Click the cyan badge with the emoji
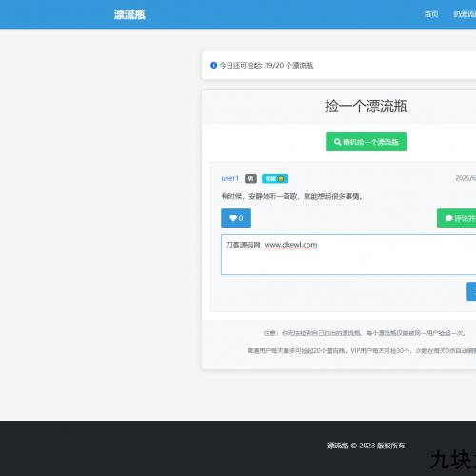This screenshot has width=476, height=476. pos(275,179)
